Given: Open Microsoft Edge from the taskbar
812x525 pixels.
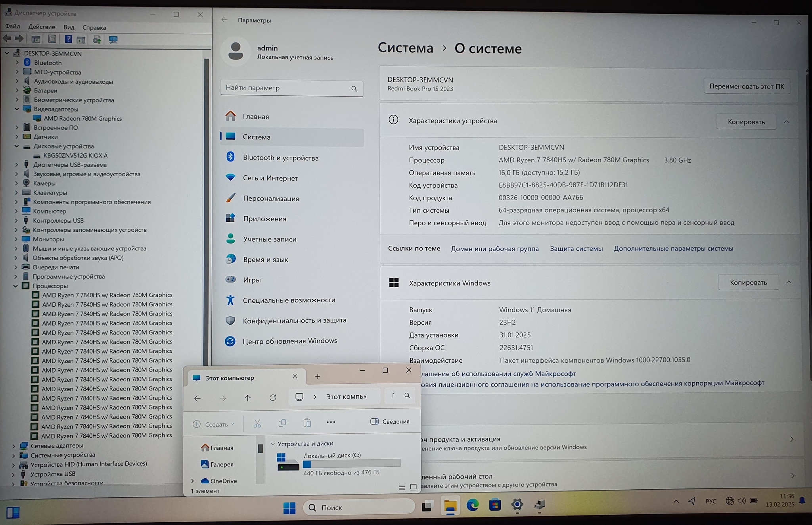Looking at the screenshot, I should point(472,505).
